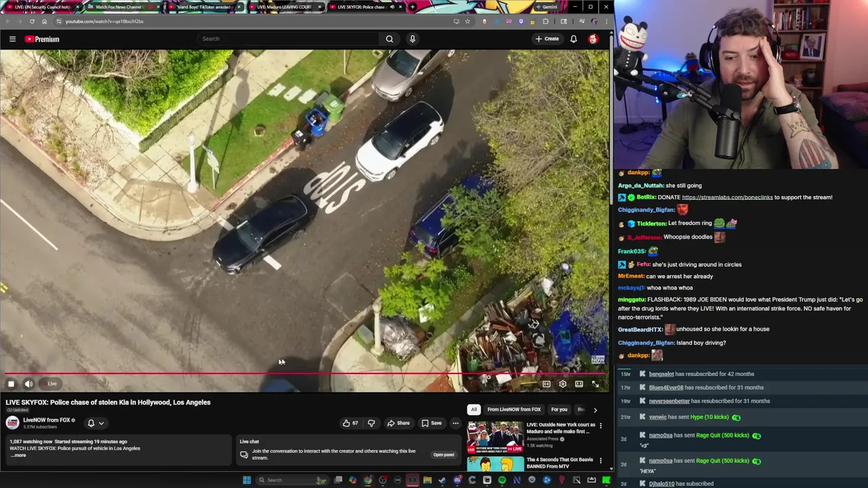The height and width of the screenshot is (488, 868).
Task: Dislike the video with thumbs down
Action: (x=371, y=423)
